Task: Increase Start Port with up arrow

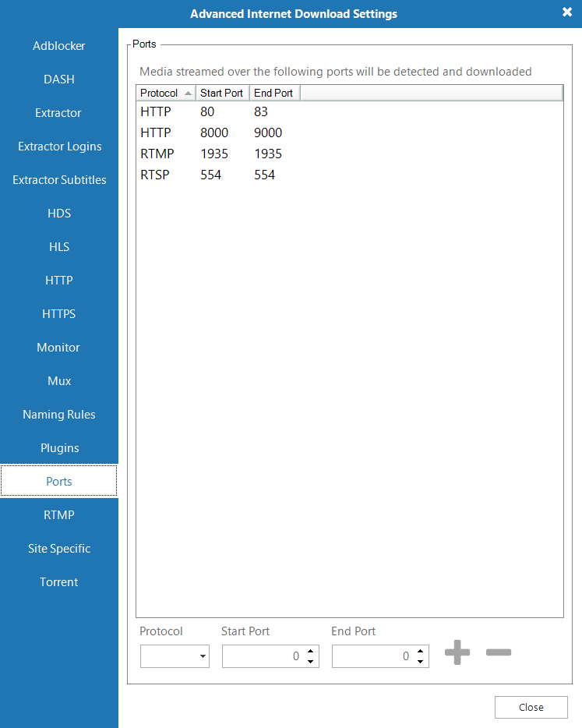Action: (x=311, y=651)
